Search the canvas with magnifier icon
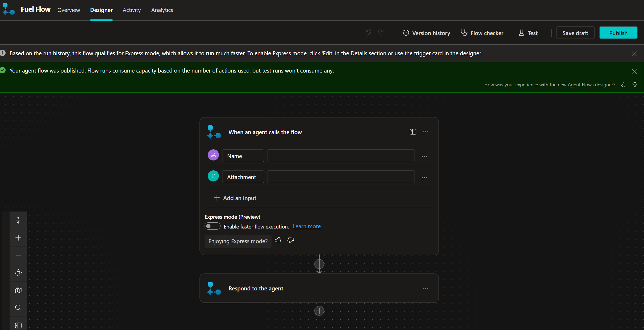Screen dimensions: 644x330 (18, 308)
